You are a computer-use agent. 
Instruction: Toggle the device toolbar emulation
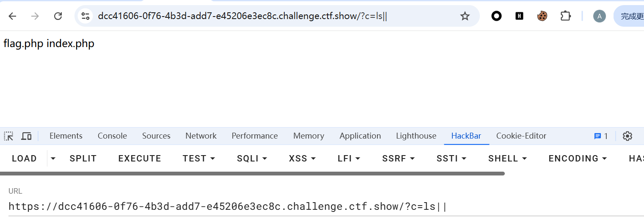pyautogui.click(x=26, y=136)
